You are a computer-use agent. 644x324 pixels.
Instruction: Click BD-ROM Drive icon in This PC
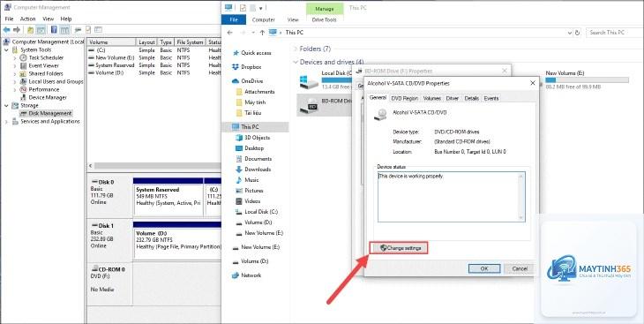[308, 105]
